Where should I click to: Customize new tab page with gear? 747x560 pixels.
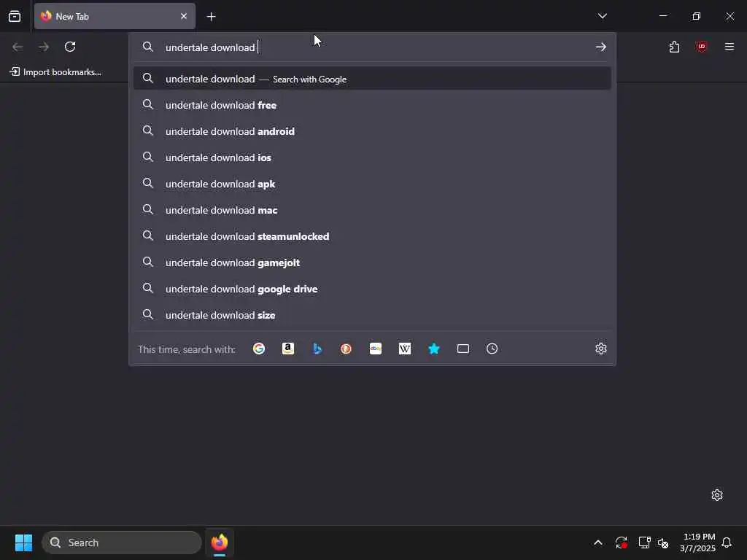pyautogui.click(x=717, y=495)
